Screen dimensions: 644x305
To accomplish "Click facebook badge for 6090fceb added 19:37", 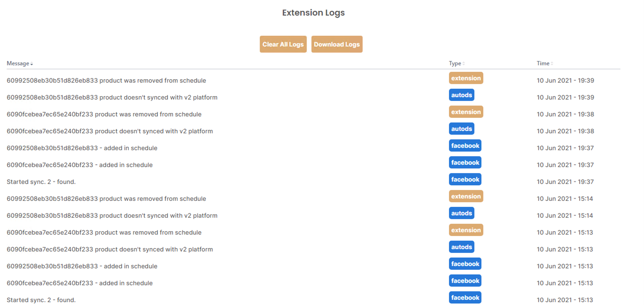I will pyautogui.click(x=465, y=162).
